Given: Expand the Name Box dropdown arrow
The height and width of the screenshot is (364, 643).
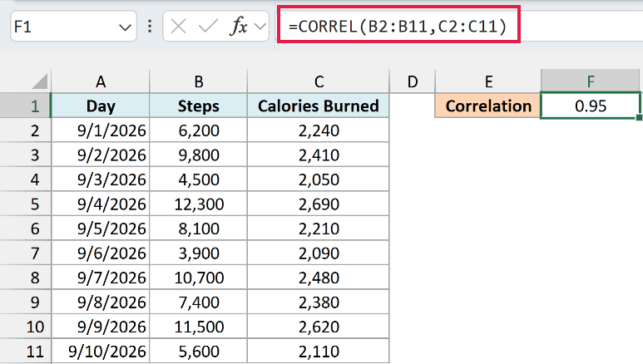Looking at the screenshot, I should tap(125, 27).
